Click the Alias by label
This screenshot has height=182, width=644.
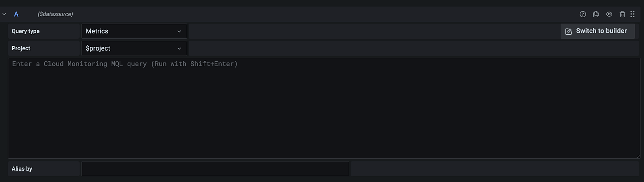click(x=22, y=169)
